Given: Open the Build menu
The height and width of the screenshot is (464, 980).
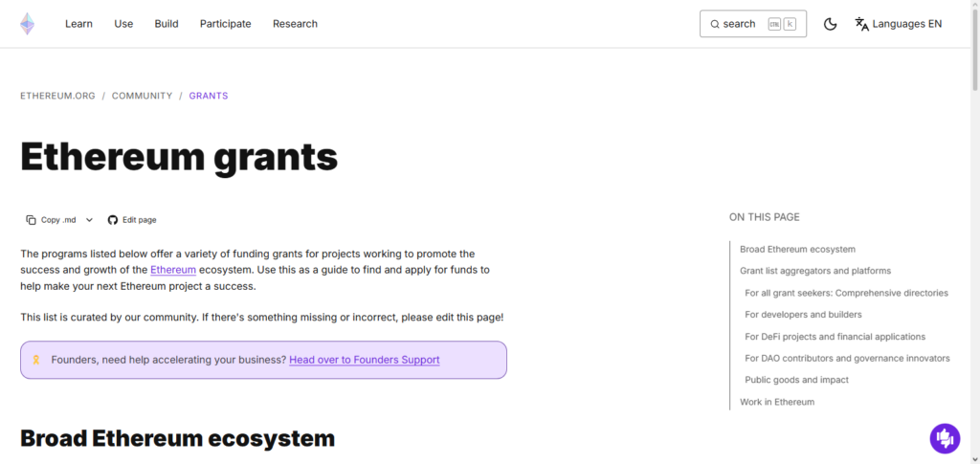Looking at the screenshot, I should click(x=167, y=24).
